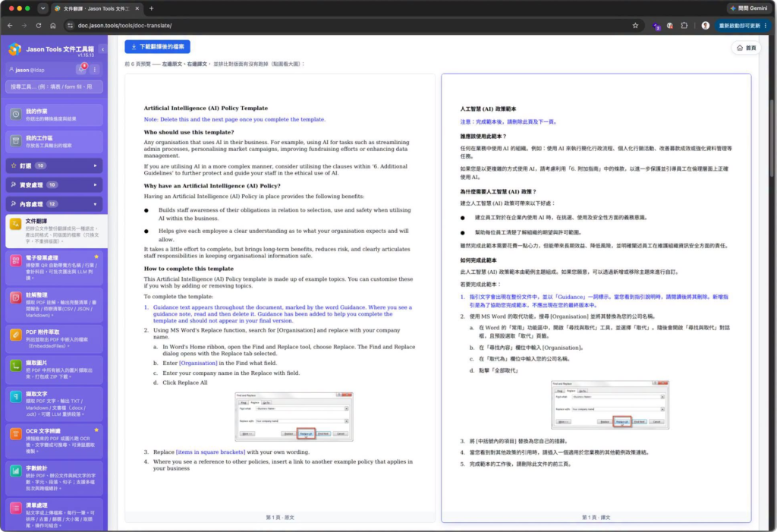Open the PDF 附件萃取 paperclip icon

pyautogui.click(x=15, y=335)
